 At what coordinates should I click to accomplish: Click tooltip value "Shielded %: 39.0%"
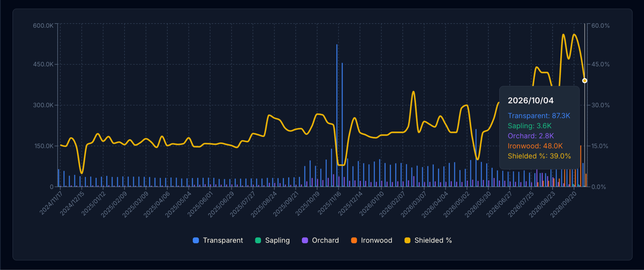(x=539, y=156)
